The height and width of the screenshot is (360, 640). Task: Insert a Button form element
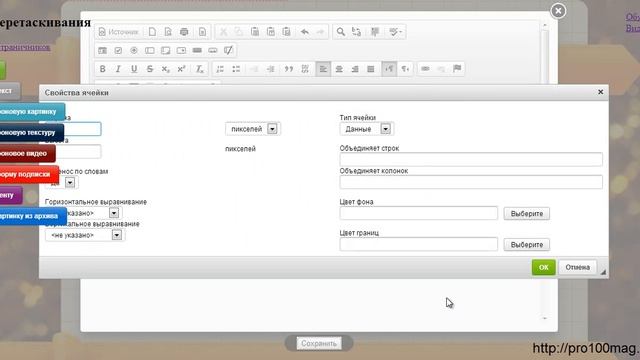[197, 50]
